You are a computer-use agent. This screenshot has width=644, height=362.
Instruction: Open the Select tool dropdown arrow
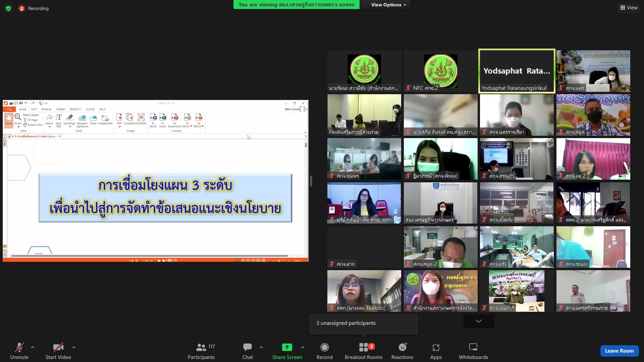49,127
